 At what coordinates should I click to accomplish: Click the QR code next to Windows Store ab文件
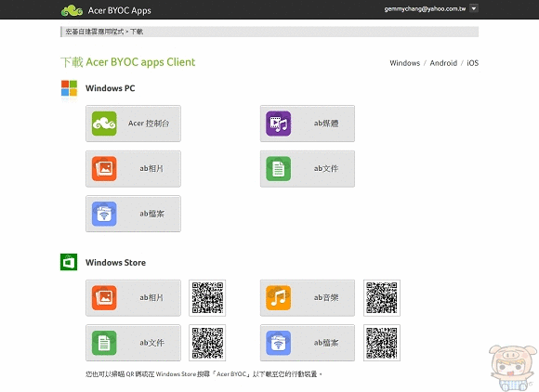point(207,343)
